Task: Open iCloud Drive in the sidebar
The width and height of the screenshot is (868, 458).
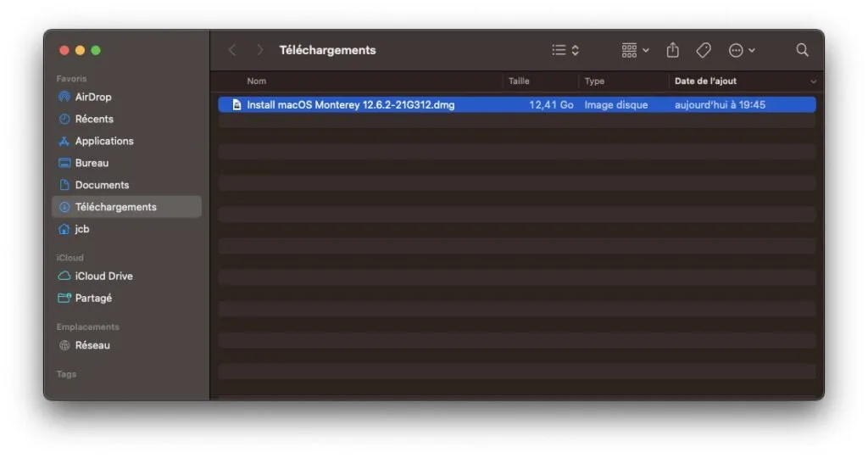Action: 126,276
